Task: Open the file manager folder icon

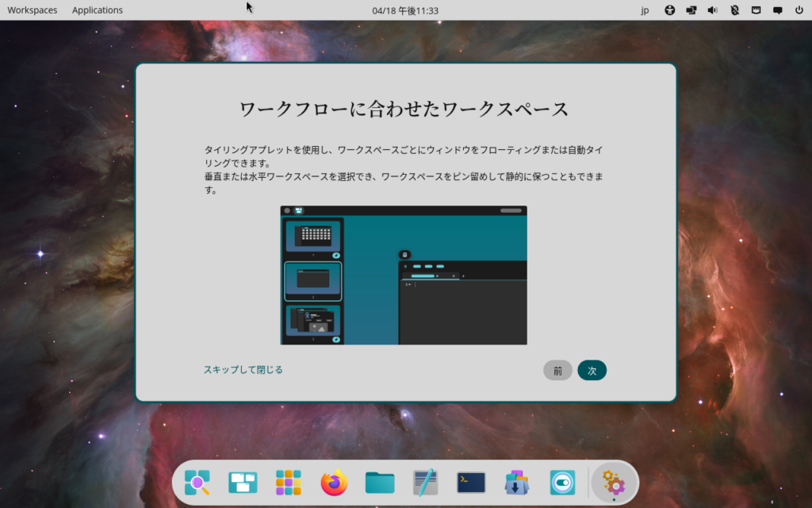Action: [380, 483]
